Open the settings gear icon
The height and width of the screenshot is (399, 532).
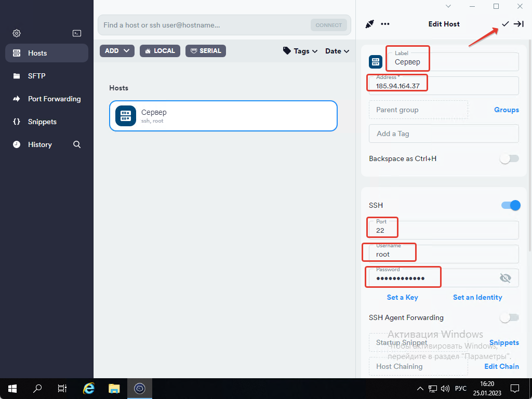coord(17,33)
